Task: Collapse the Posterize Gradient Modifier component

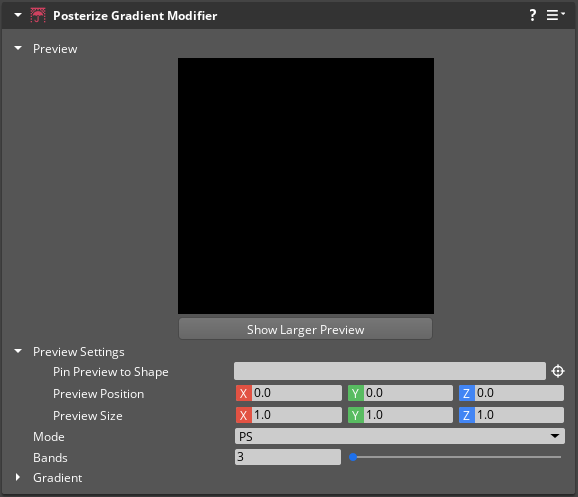Action: pyautogui.click(x=18, y=15)
